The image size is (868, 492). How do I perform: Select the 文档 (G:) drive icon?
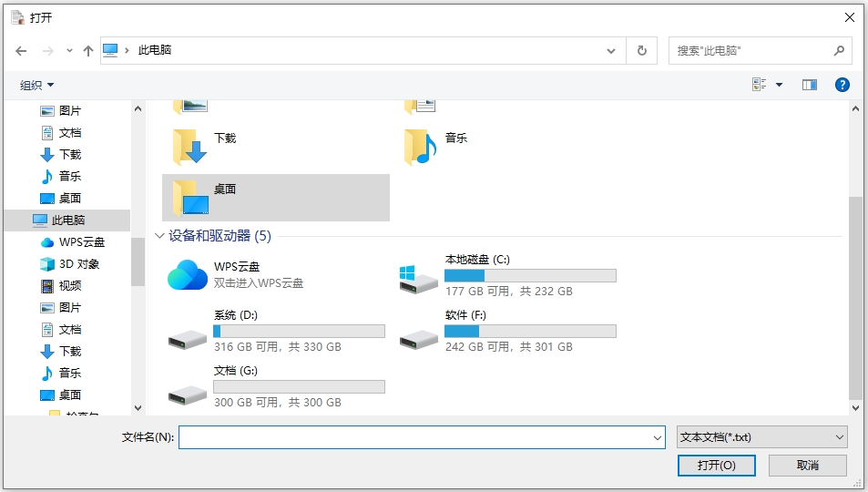188,393
